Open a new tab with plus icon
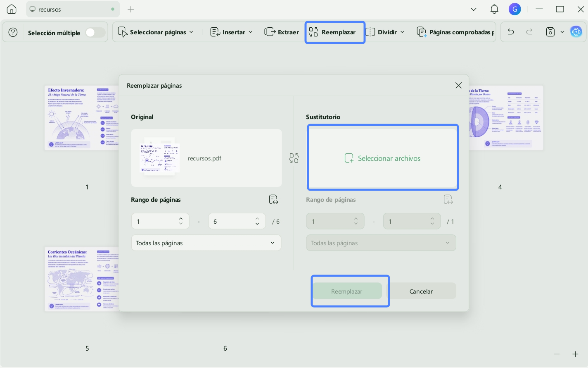Viewport: 588px width, 368px height. pyautogui.click(x=131, y=9)
